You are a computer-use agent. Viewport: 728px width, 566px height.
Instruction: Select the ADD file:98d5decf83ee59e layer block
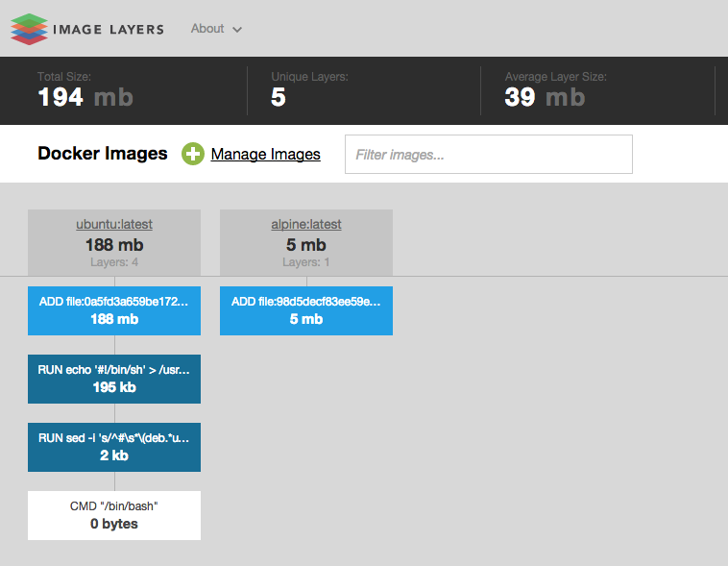306,310
